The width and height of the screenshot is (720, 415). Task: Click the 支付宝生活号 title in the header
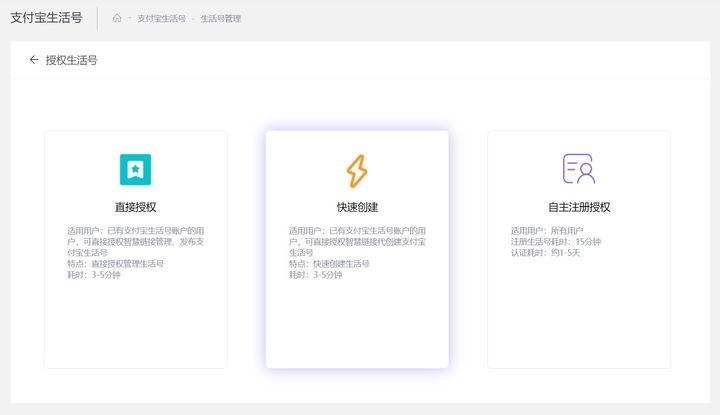point(46,18)
